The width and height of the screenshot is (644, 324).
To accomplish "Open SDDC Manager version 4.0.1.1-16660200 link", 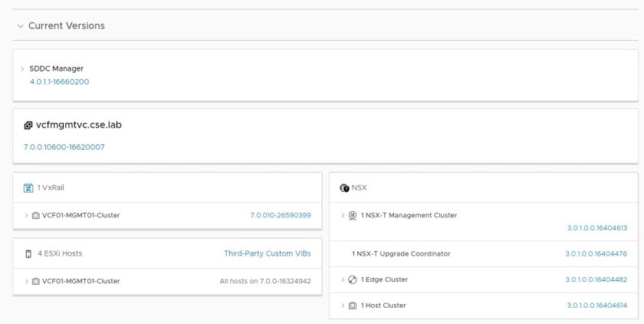I will 59,81.
